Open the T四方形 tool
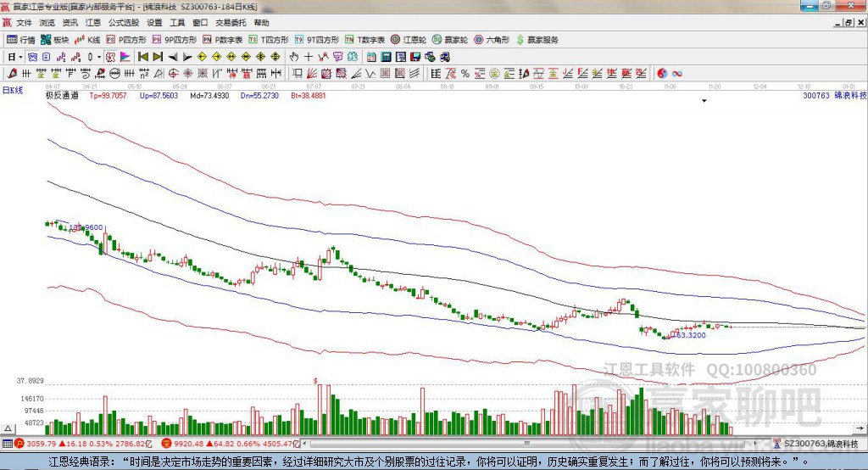Screen dimensions: 868x470 [x=269, y=40]
